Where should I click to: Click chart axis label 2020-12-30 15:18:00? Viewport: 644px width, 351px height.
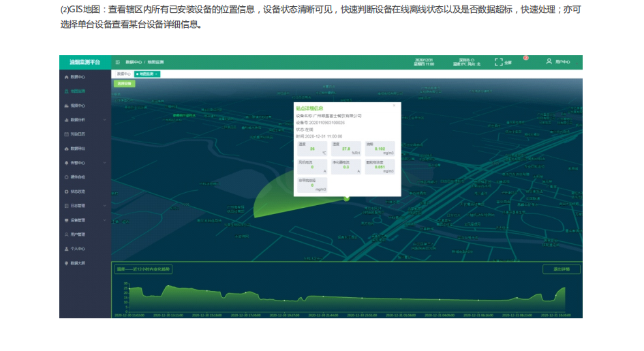pos(207,316)
